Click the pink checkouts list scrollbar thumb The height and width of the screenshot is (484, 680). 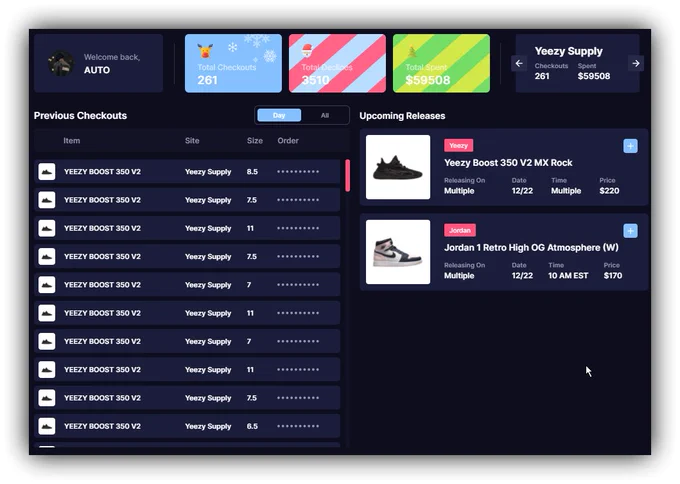pyautogui.click(x=347, y=176)
